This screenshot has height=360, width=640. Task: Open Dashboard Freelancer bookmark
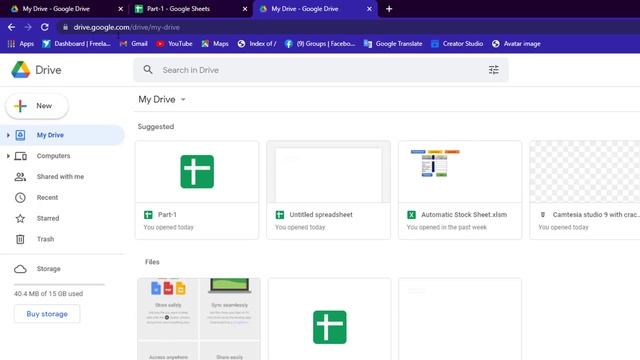click(76, 44)
